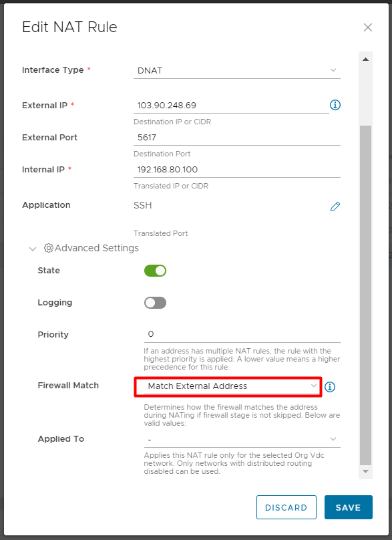Viewport: 392px width, 540px height.
Task: Open the Applied To dropdown
Action: click(x=237, y=439)
